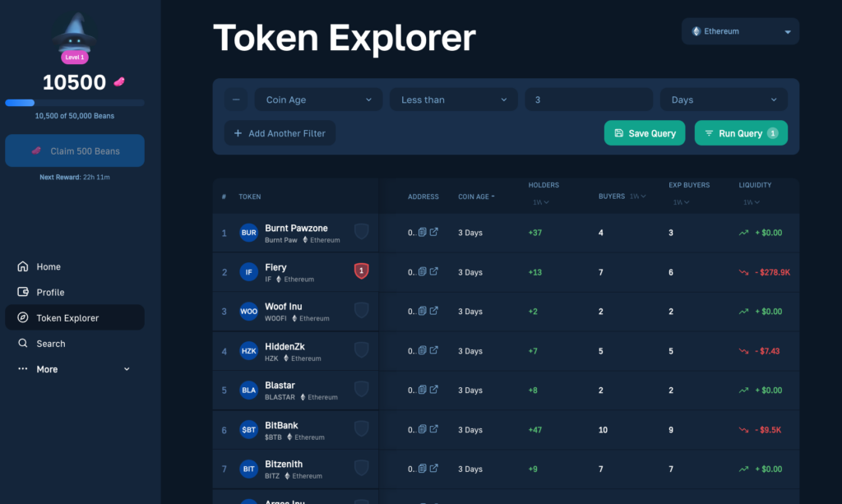
Task: Open Burnt Pawzone address in external explorer
Action: 434,232
